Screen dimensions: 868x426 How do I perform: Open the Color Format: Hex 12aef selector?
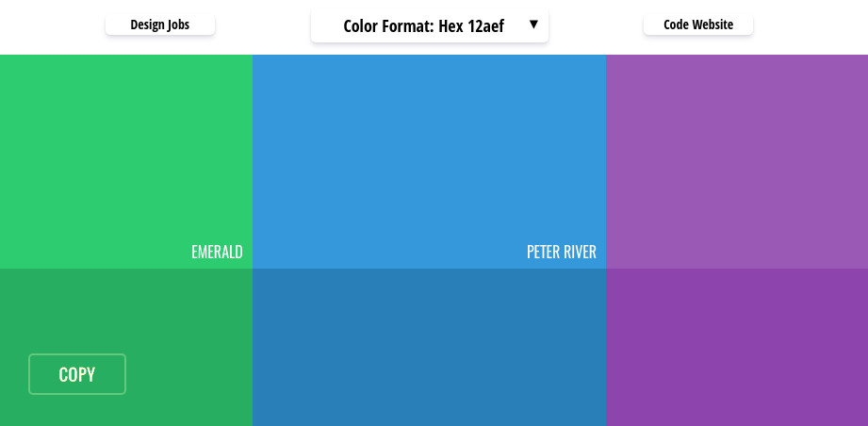[429, 25]
